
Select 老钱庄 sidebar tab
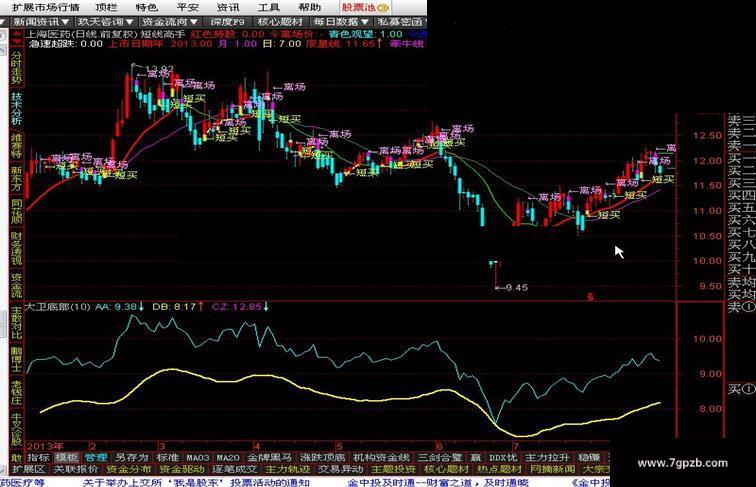pos(17,392)
